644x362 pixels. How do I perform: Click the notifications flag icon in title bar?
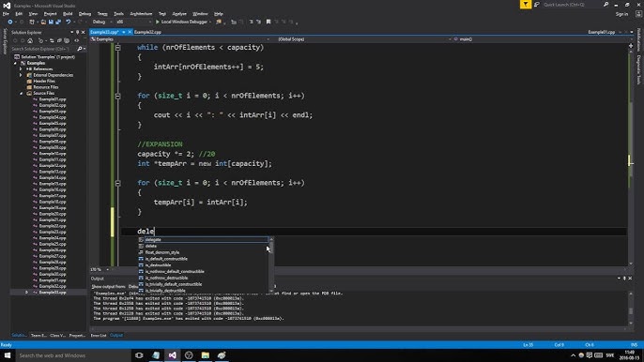tap(526, 5)
